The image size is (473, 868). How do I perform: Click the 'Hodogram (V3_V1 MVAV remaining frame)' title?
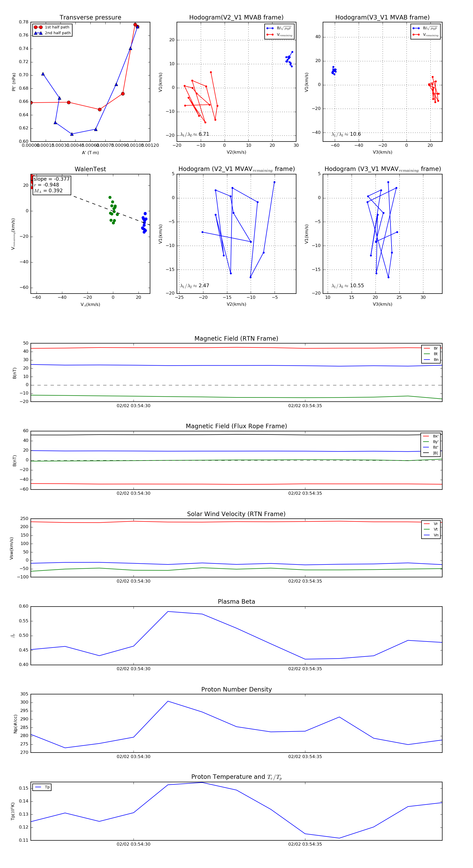pyautogui.click(x=382, y=169)
